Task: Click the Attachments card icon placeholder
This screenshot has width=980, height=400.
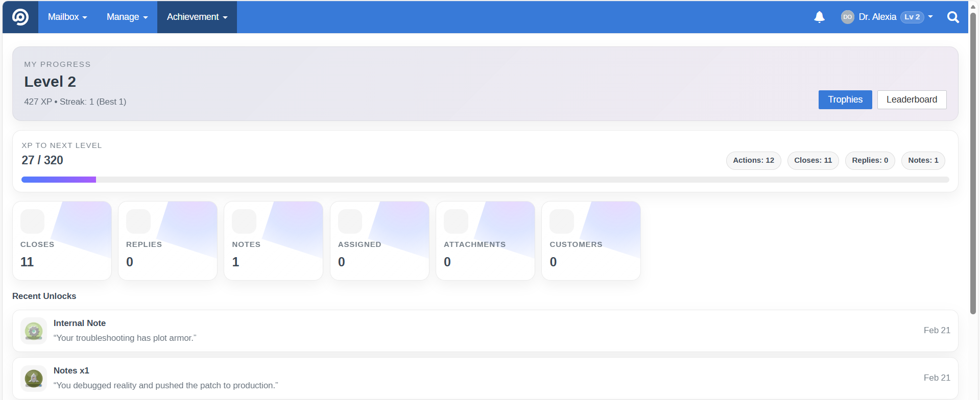Action: pyautogui.click(x=456, y=221)
